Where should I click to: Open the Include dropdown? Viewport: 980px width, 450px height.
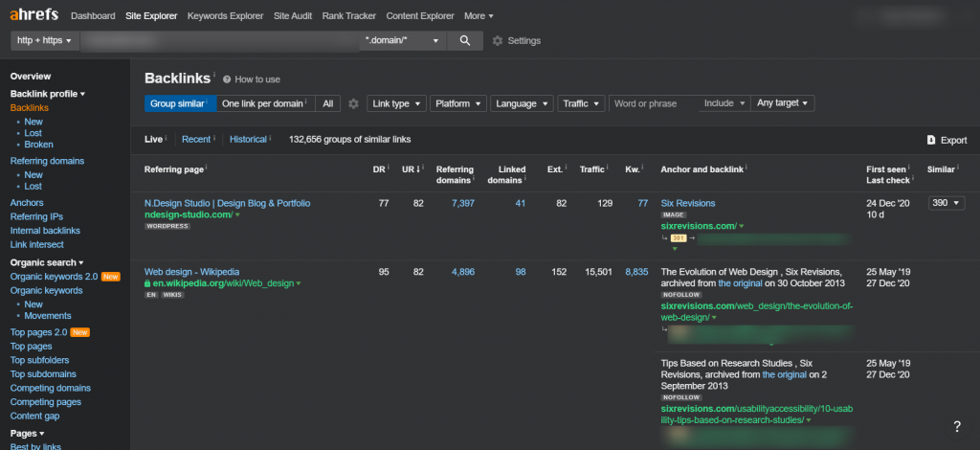pyautogui.click(x=724, y=103)
